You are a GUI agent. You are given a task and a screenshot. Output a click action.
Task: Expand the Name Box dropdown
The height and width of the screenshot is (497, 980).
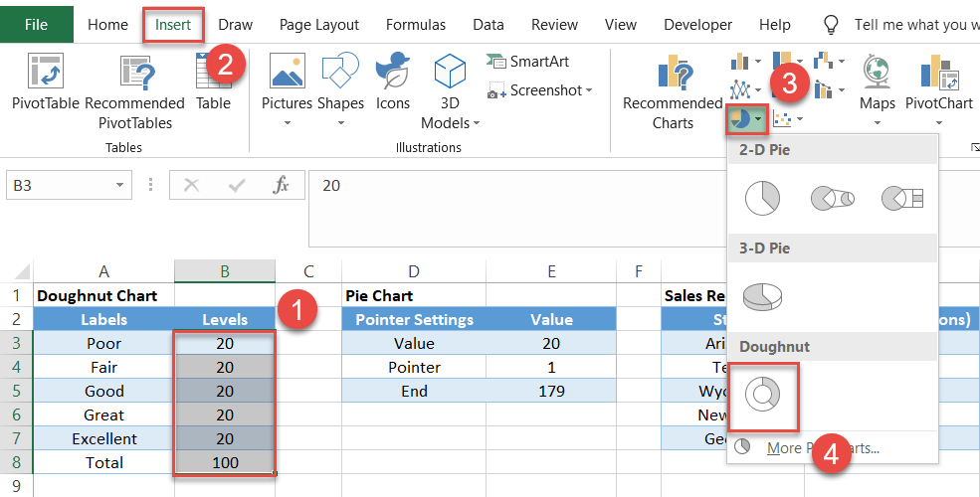click(119, 186)
